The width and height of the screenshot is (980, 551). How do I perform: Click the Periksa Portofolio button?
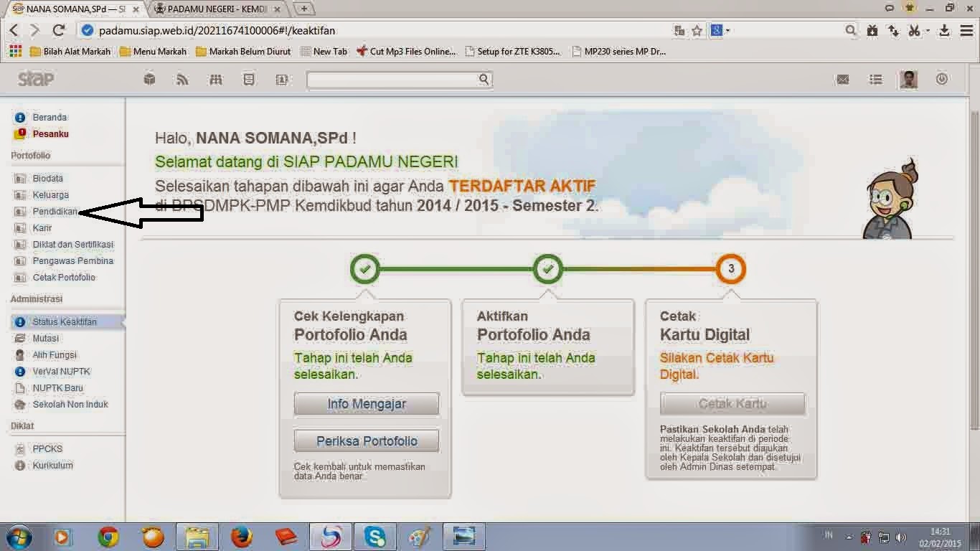click(367, 441)
